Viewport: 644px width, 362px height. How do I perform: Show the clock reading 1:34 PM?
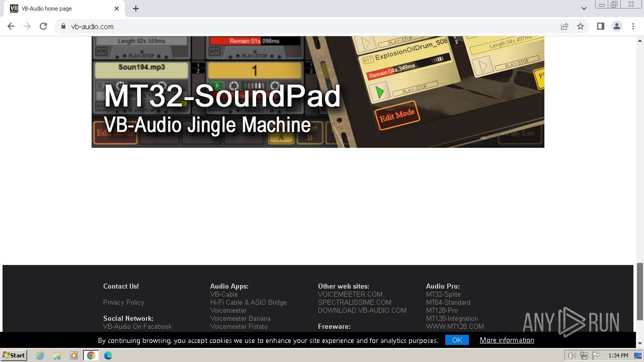point(618,355)
